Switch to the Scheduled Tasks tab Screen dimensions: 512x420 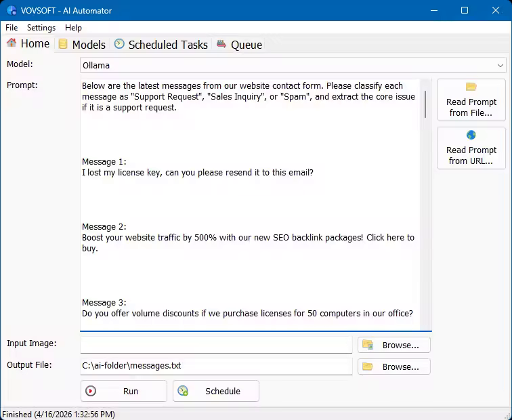tap(167, 45)
